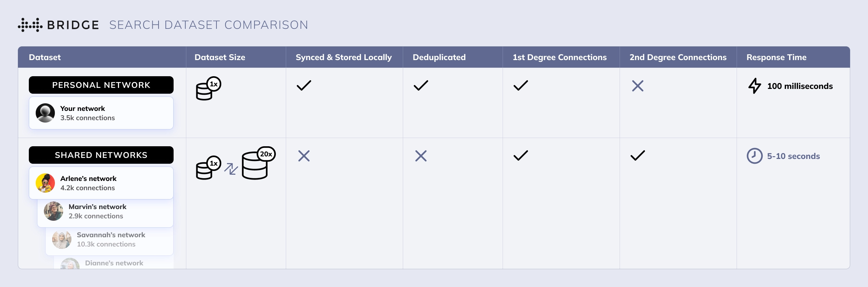Click the PERSONAL NETWORK label button

coord(101,85)
